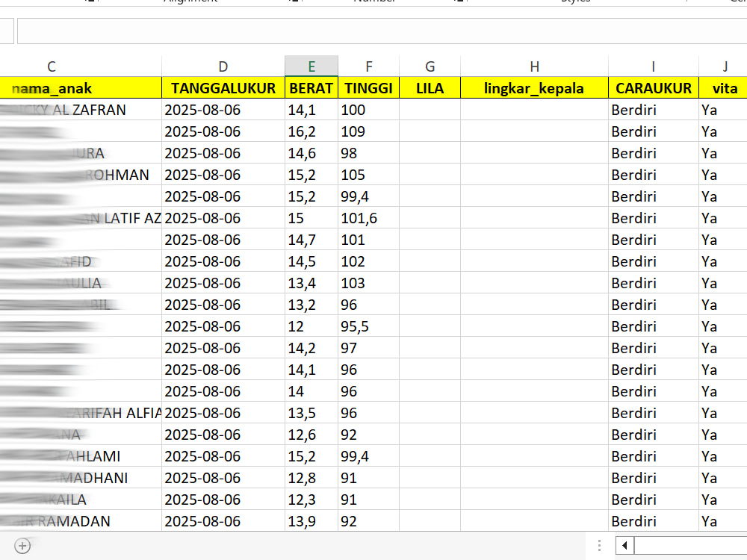Select BERAT cell with value 13,2

coord(311,305)
